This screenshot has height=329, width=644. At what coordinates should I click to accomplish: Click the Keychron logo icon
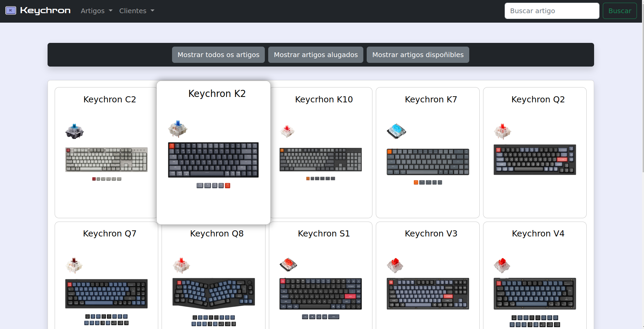(x=11, y=10)
